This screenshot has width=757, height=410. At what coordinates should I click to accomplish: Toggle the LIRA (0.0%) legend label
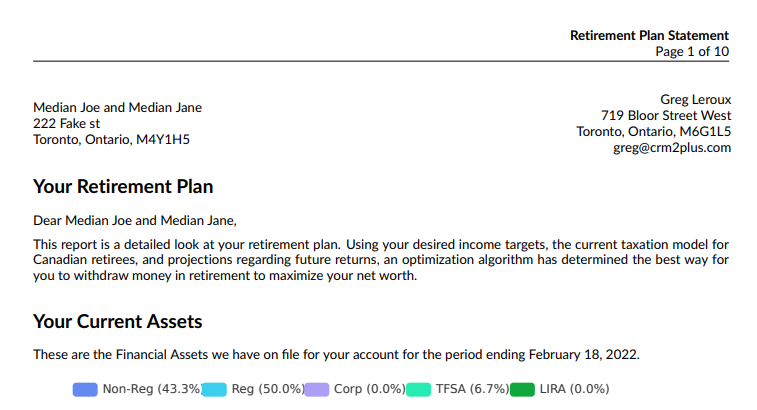click(x=574, y=389)
